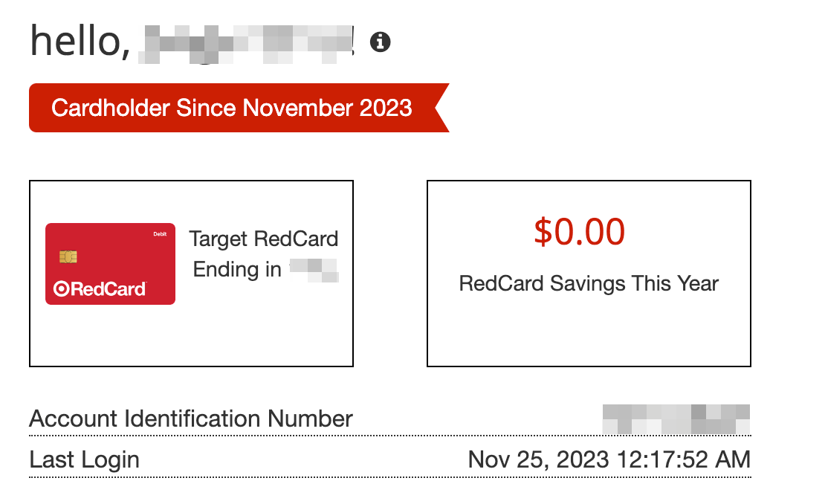Click the Target bullseye logo on the card
Screen dimensions: 825x504
coord(60,289)
